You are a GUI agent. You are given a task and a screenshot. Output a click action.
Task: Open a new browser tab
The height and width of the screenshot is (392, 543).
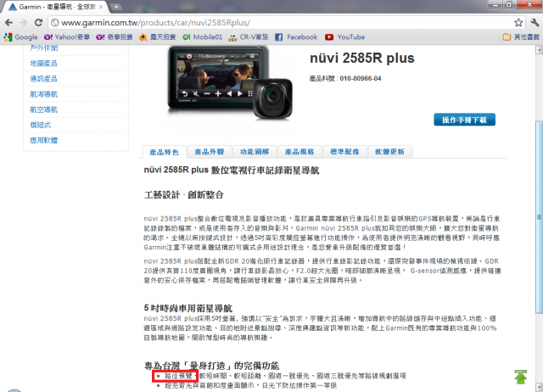116,7
